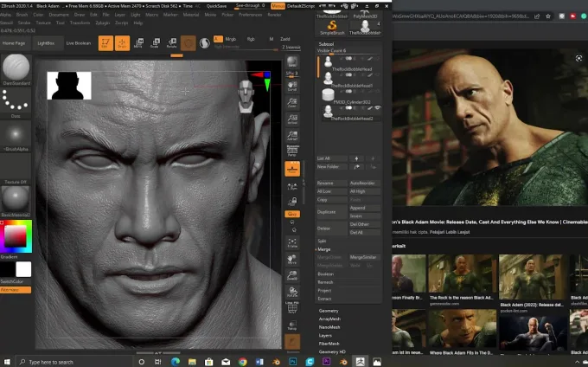Collapse the Merge section
This screenshot has width=588, height=367.
pyautogui.click(x=323, y=249)
